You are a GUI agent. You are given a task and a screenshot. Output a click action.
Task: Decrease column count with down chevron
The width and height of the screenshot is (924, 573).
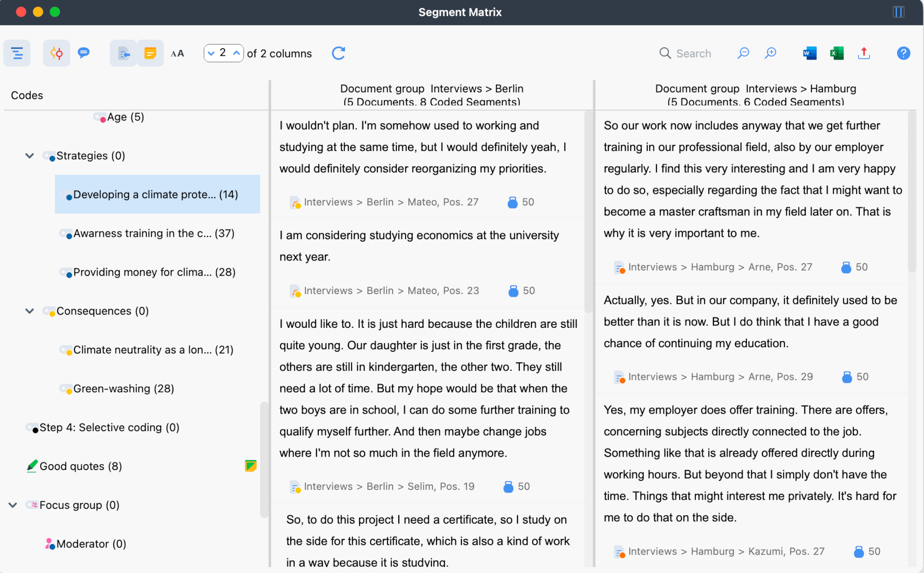211,53
